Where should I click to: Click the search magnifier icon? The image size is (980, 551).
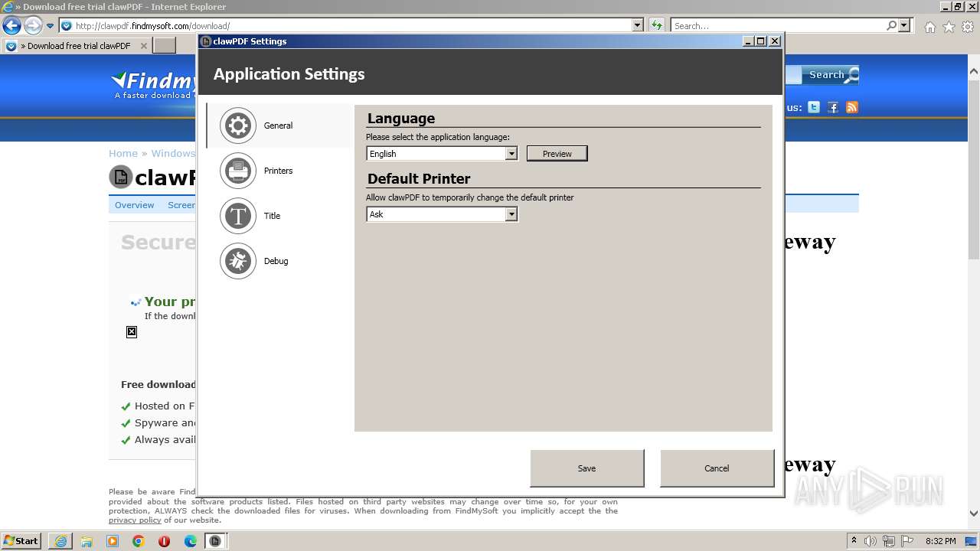(x=891, y=26)
